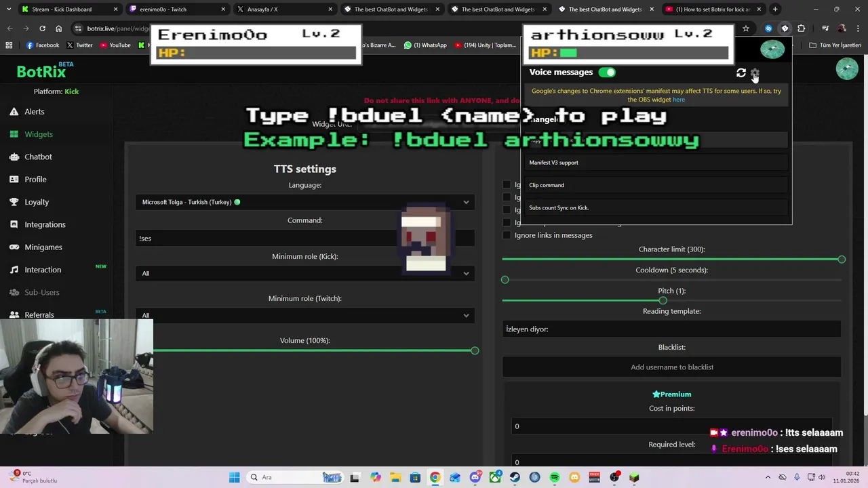
Task: Click the Profile icon in sidebar
Action: (x=14, y=180)
